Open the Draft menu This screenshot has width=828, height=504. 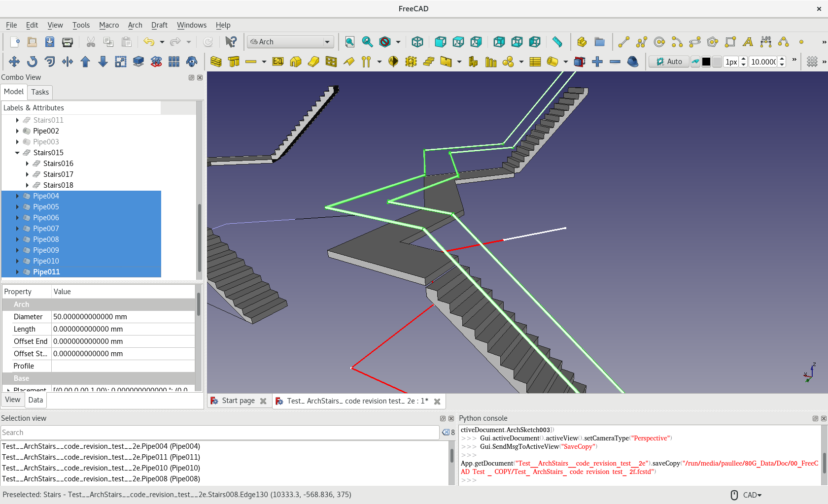coord(159,25)
